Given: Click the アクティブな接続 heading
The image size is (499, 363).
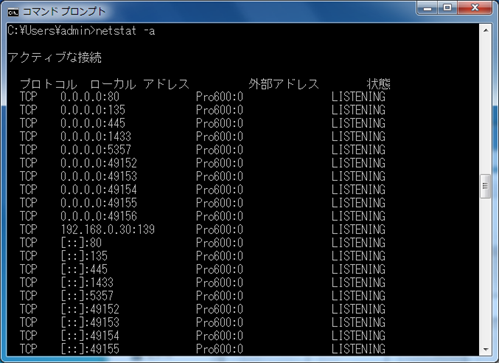Looking at the screenshot, I should tap(54, 57).
